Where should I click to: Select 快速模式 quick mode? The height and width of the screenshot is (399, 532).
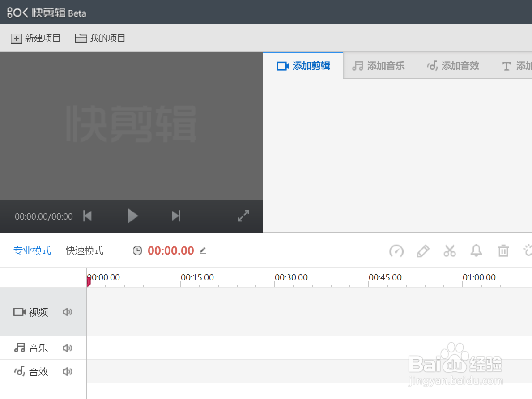[85, 251]
